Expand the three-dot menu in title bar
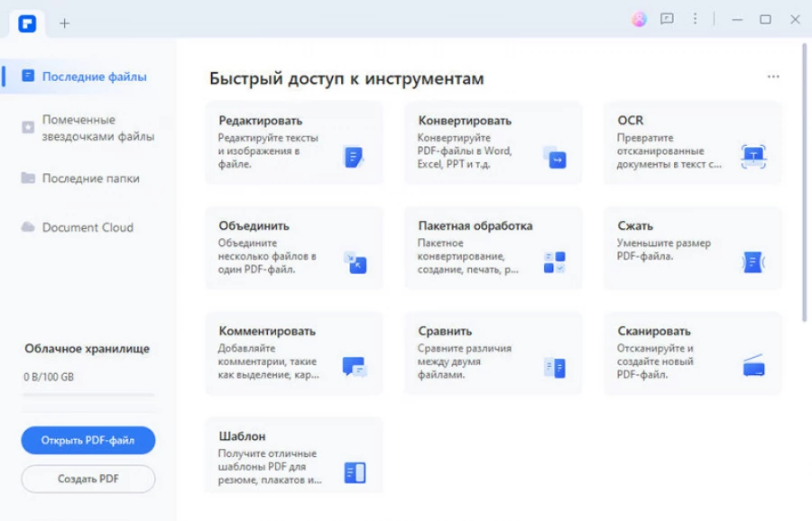Viewport: 812px width, 521px height. pyautogui.click(x=695, y=19)
